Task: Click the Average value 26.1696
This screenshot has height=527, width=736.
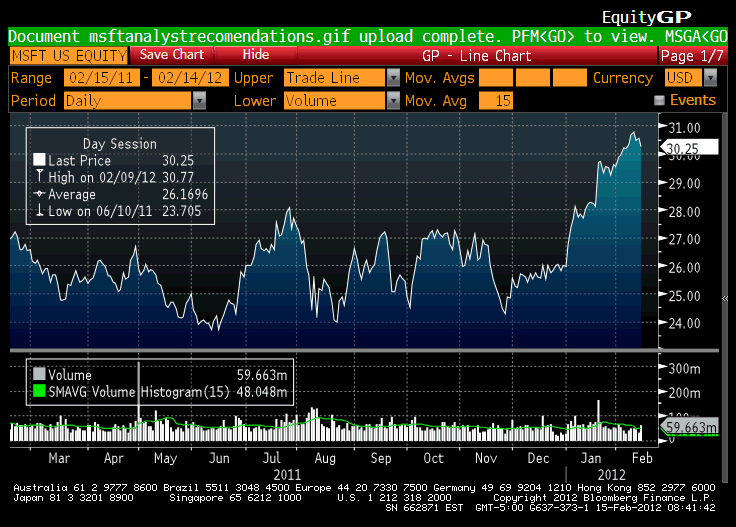Action: [185, 194]
